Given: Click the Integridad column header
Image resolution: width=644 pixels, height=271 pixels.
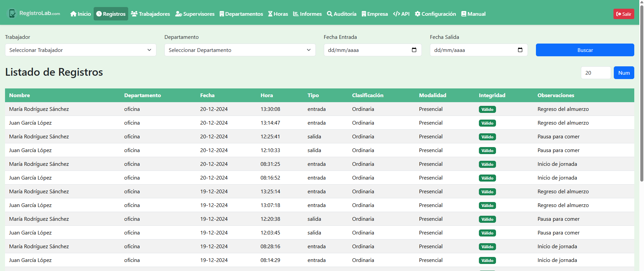Looking at the screenshot, I should click(x=492, y=95).
